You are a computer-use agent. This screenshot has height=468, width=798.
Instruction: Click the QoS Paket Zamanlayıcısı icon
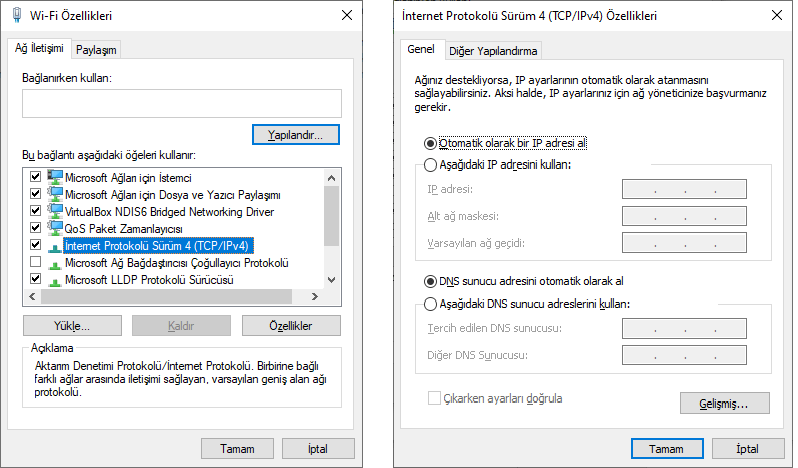pos(54,229)
